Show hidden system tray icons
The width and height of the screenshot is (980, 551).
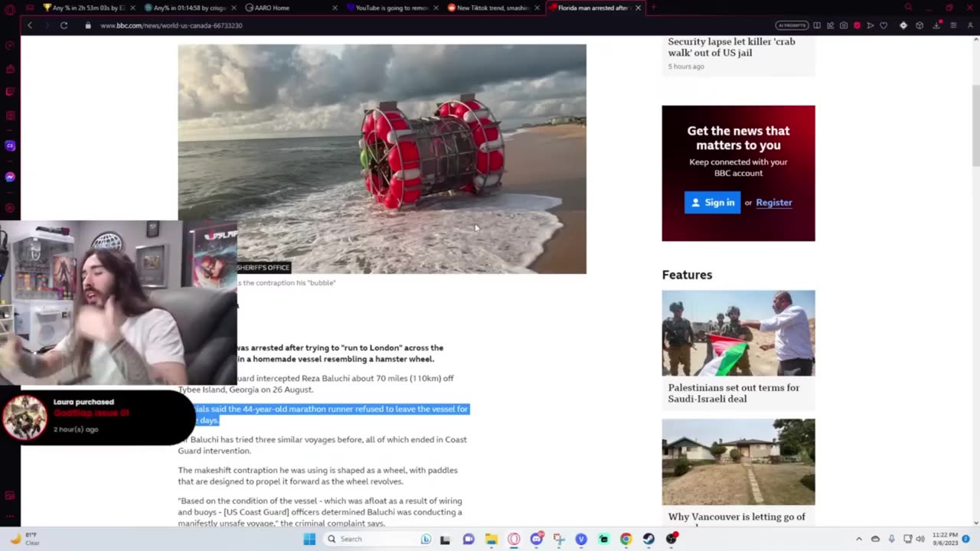click(x=858, y=539)
